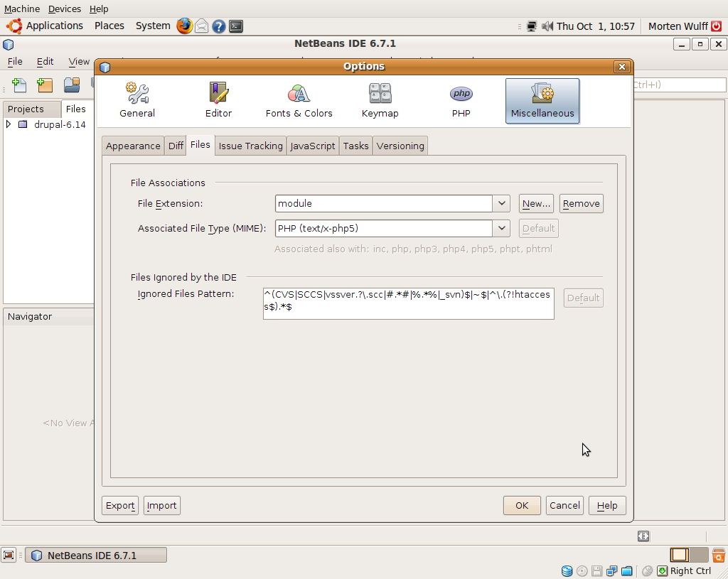728x579 pixels.
Task: Switch to the Diff tab
Action: click(176, 146)
